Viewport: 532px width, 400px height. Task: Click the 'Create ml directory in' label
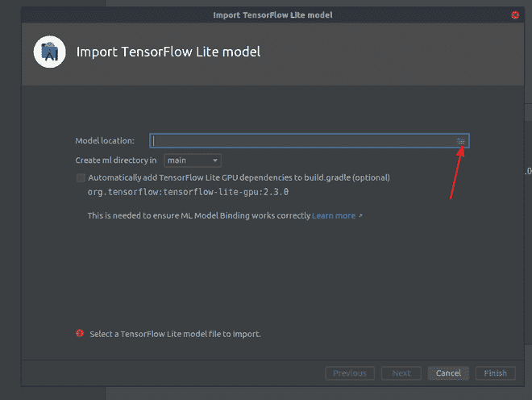116,160
